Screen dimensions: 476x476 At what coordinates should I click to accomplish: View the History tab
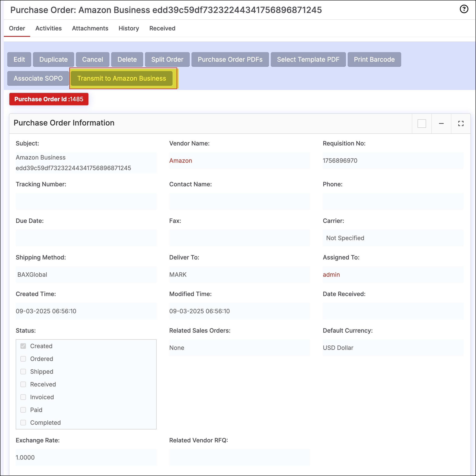(129, 28)
